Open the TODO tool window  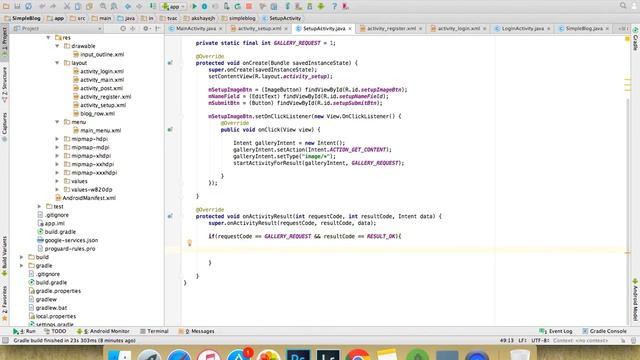(55, 331)
